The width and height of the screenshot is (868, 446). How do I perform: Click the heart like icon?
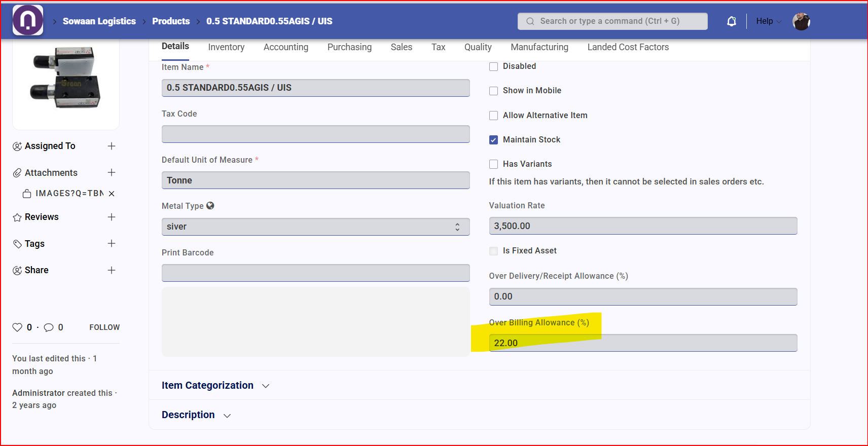coord(17,327)
